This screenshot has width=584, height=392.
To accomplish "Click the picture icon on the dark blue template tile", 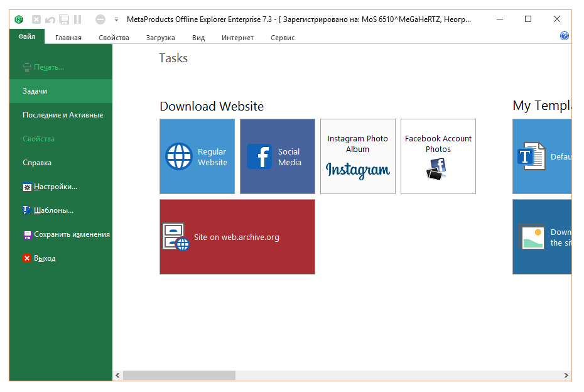I will (532, 237).
